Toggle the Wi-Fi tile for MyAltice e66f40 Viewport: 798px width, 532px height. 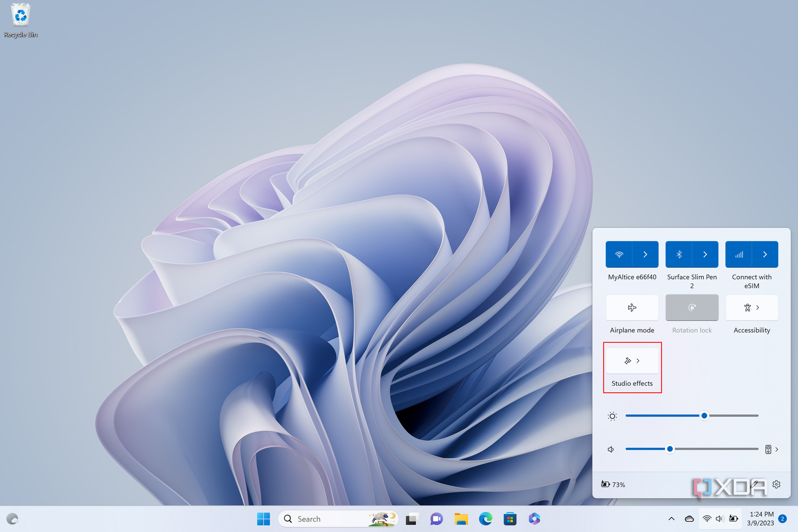(619, 254)
